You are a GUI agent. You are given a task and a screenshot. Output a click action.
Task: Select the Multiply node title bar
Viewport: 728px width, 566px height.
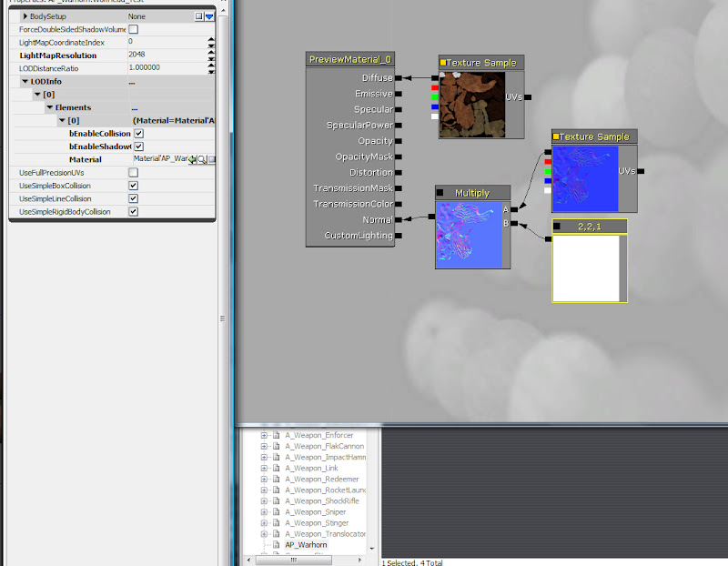472,193
